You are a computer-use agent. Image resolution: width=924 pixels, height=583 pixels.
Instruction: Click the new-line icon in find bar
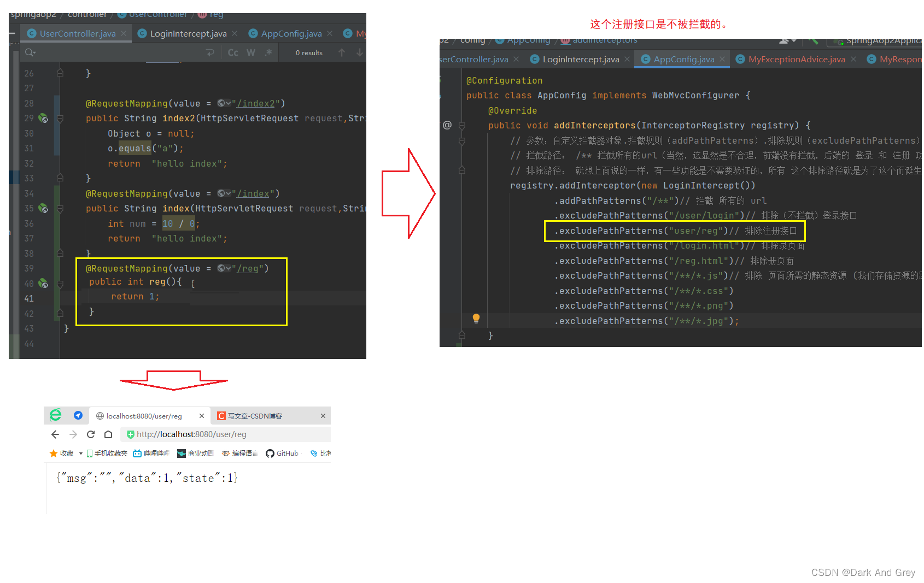click(210, 52)
